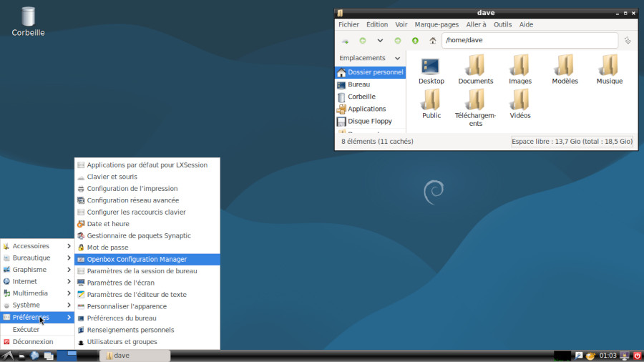Open the Vidéos folder
Viewport: 644px width, 362px height.
tap(520, 104)
